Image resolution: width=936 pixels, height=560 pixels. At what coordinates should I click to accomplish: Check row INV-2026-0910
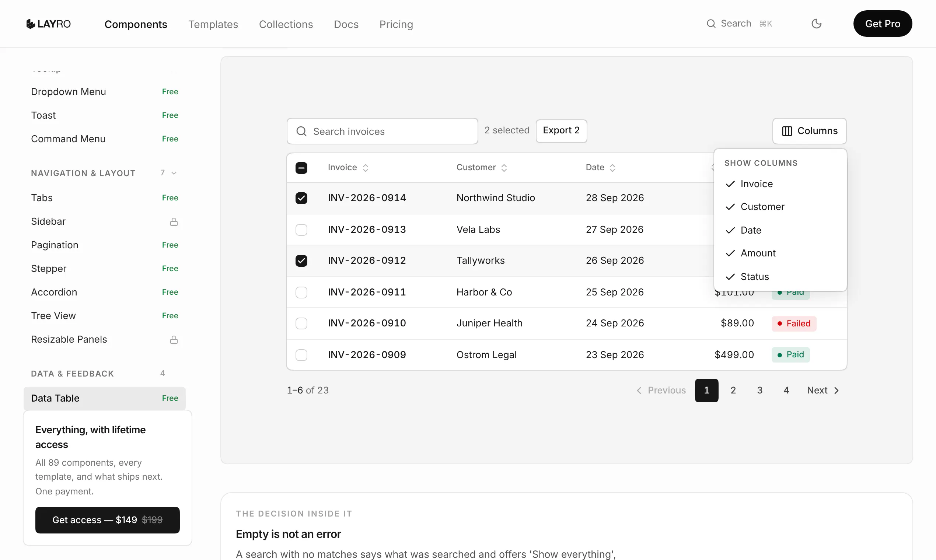coord(301,323)
